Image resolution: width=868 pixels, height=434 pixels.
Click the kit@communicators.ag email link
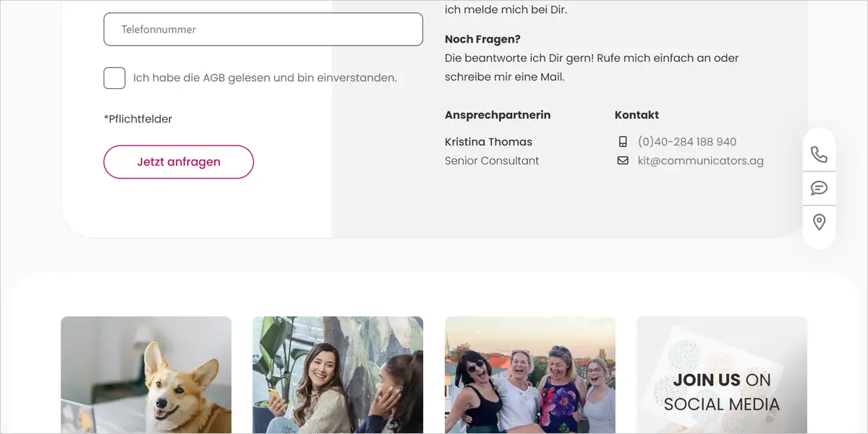pyautogui.click(x=700, y=161)
